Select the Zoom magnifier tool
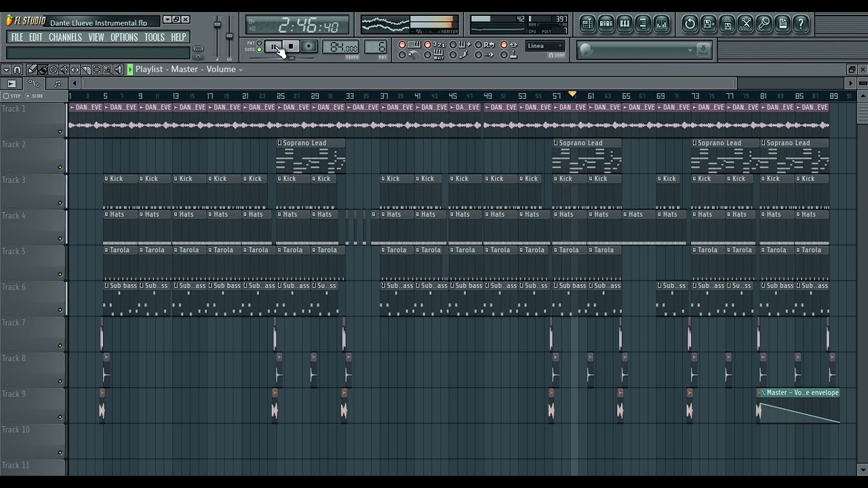 coord(107,69)
